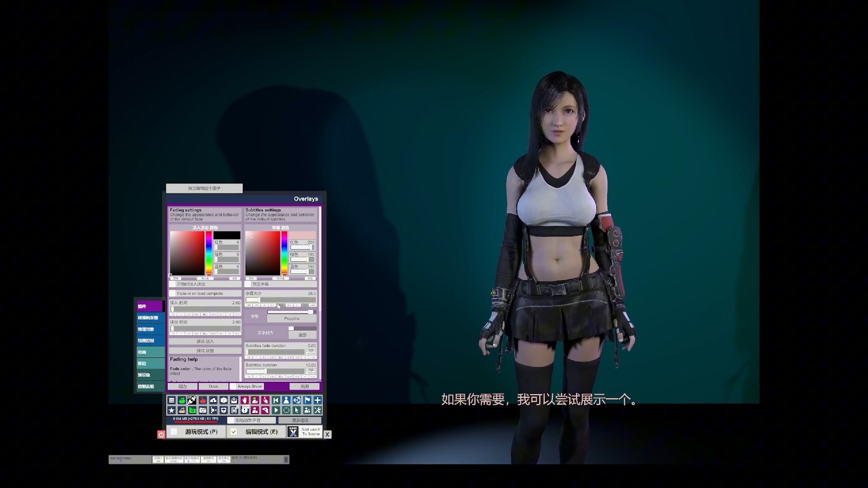Screen dimensions: 868x488
Task: Click the green person with gear icon
Action: coord(255,400)
